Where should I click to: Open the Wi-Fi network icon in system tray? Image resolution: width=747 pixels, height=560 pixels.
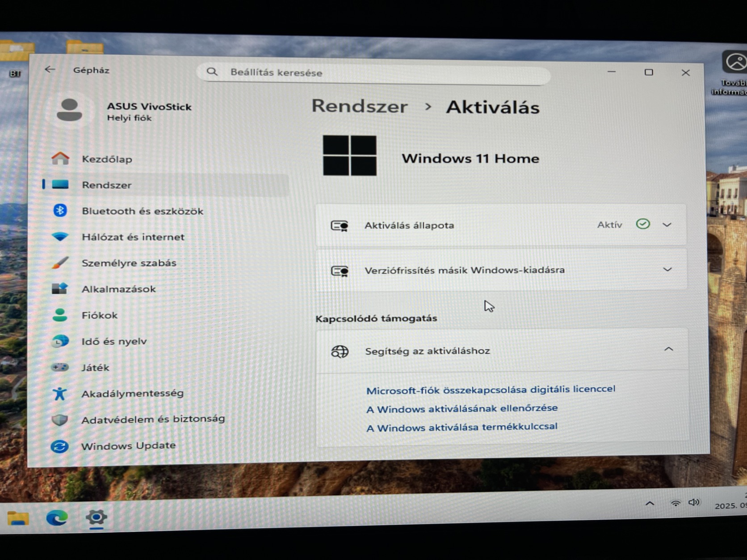[676, 503]
